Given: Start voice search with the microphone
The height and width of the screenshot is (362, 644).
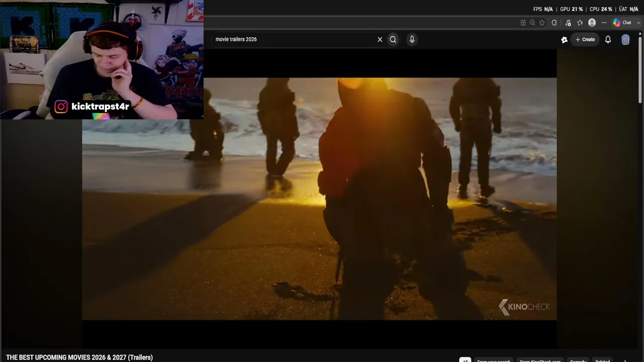Looking at the screenshot, I should pyautogui.click(x=412, y=39).
